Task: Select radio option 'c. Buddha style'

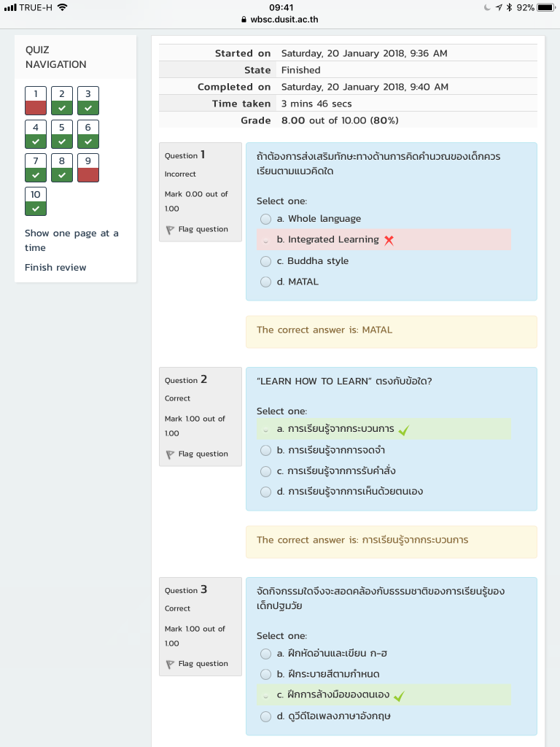Action: 266,261
